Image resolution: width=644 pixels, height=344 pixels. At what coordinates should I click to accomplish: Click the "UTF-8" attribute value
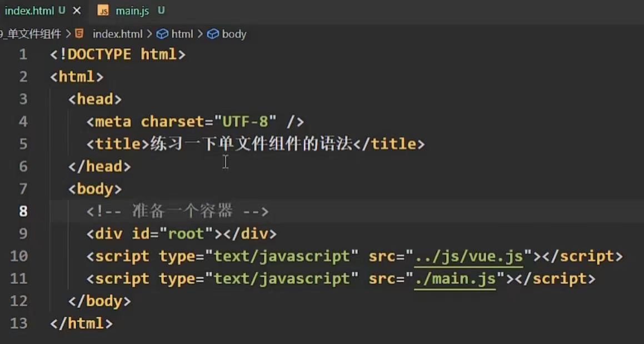click(244, 122)
